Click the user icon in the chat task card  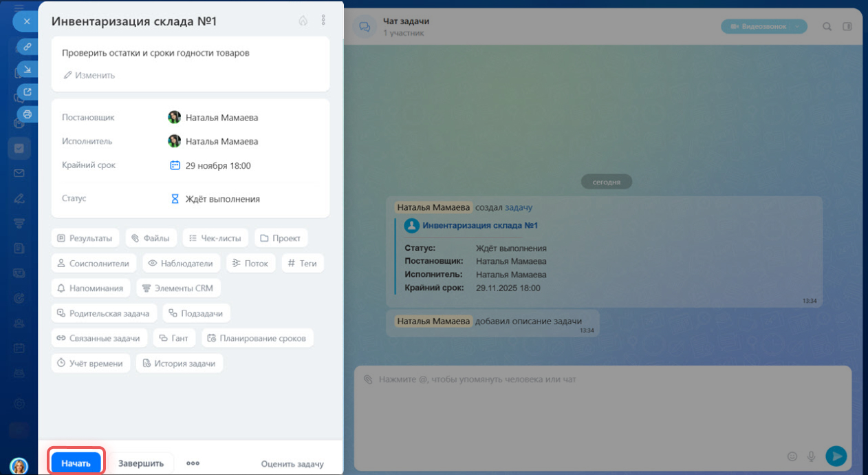pyautogui.click(x=411, y=226)
